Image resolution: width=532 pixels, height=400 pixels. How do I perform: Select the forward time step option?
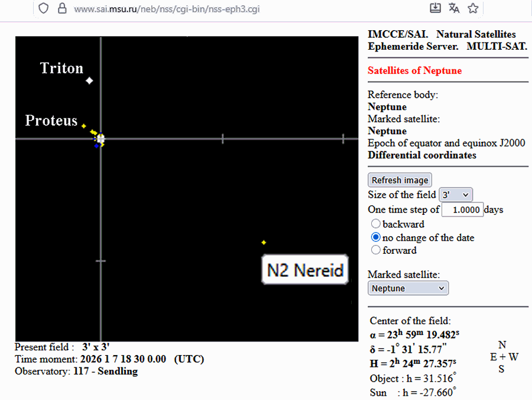[375, 250]
